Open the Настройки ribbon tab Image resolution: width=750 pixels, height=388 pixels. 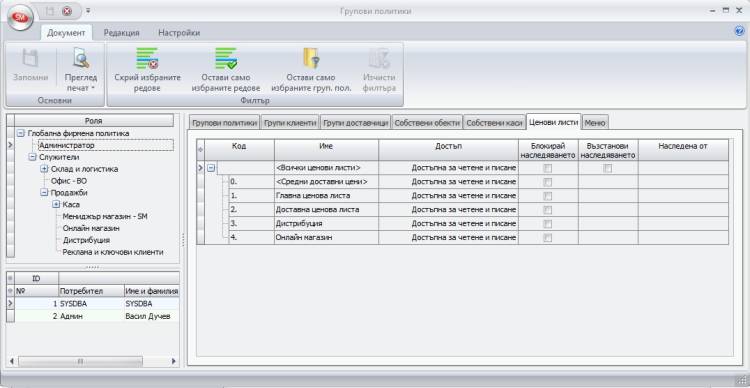pyautogui.click(x=179, y=33)
